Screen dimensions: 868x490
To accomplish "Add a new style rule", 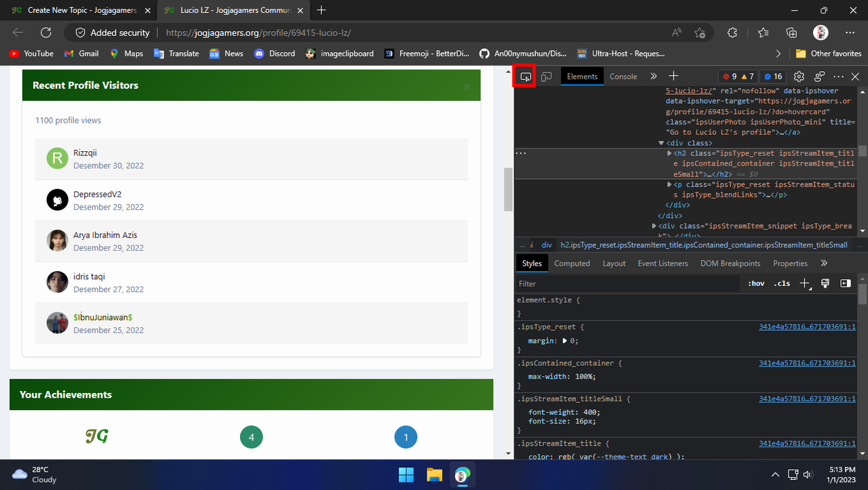I will (805, 283).
